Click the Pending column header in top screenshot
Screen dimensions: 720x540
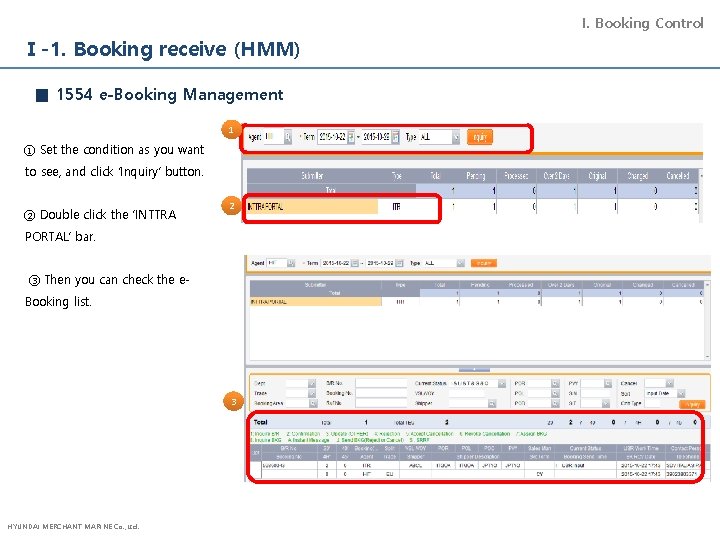pyautogui.click(x=475, y=175)
